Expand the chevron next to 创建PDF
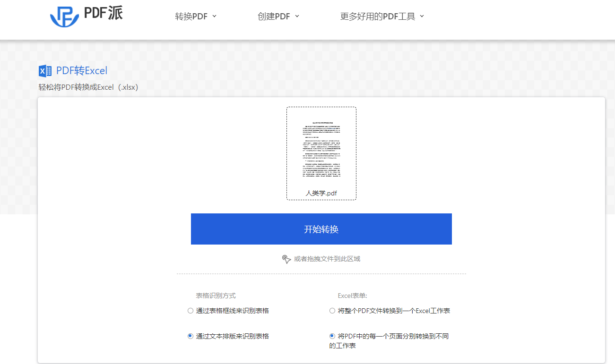Screen dimensions: 615x364 (297, 16)
